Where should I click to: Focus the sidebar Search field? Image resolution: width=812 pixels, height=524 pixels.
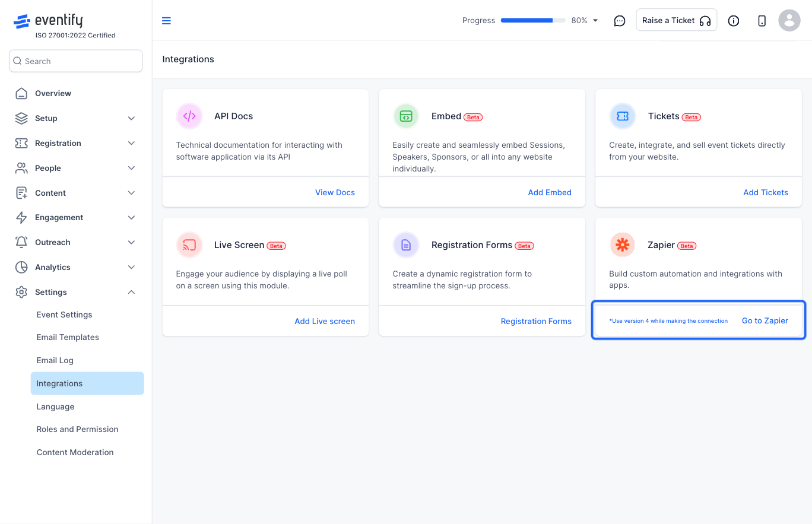[76, 61]
